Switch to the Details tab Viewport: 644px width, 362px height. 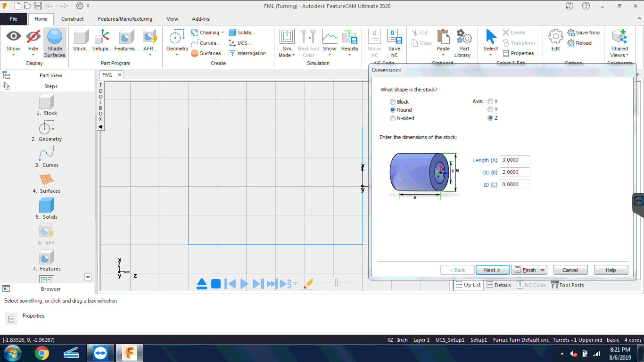tap(499, 285)
